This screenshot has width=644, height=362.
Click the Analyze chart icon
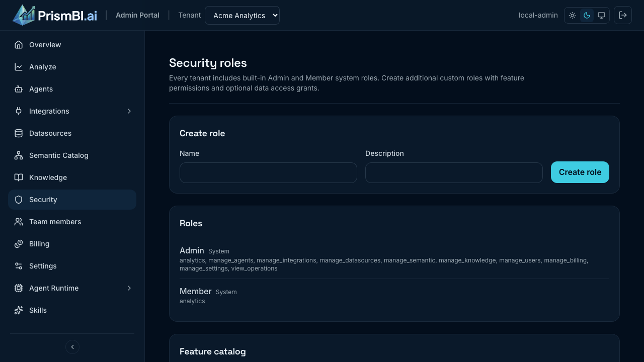click(x=19, y=67)
